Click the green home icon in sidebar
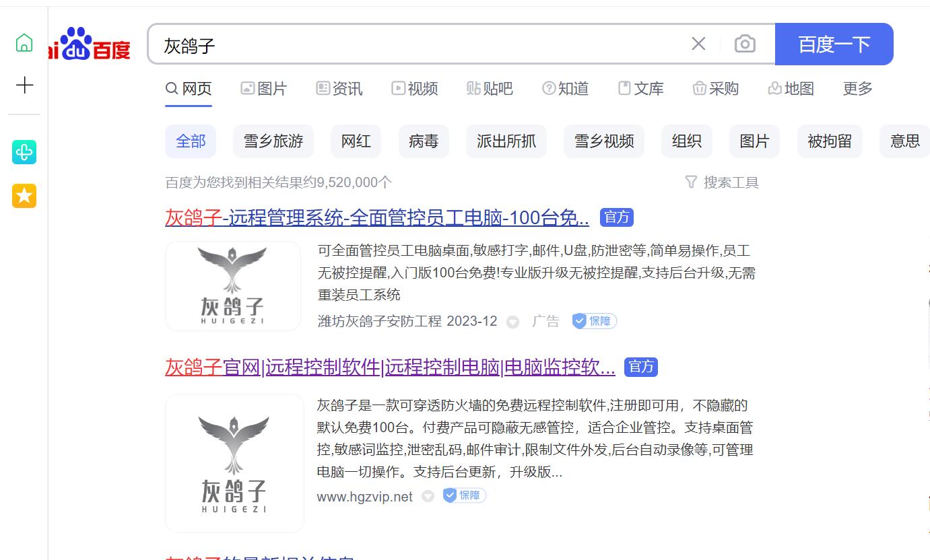 coord(24,42)
